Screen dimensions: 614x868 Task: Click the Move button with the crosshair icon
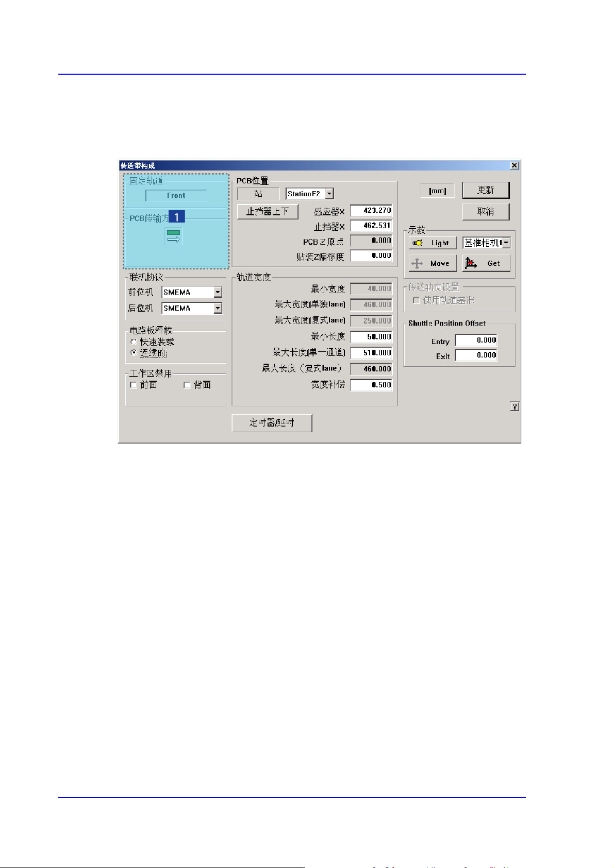coord(433,263)
